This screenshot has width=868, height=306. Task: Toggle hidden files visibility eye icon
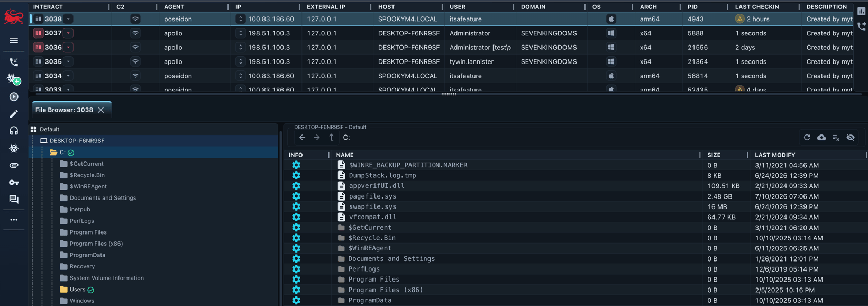pos(851,138)
